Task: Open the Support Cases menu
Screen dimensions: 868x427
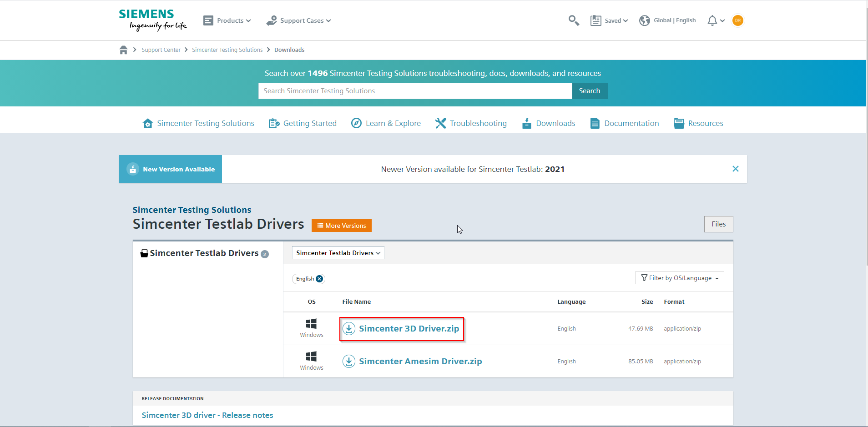Action: [298, 20]
